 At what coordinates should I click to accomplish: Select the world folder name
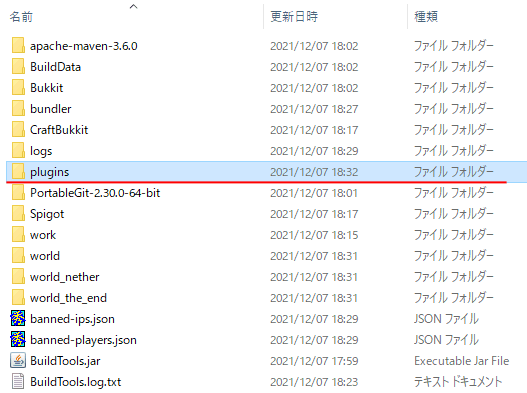(x=45, y=256)
